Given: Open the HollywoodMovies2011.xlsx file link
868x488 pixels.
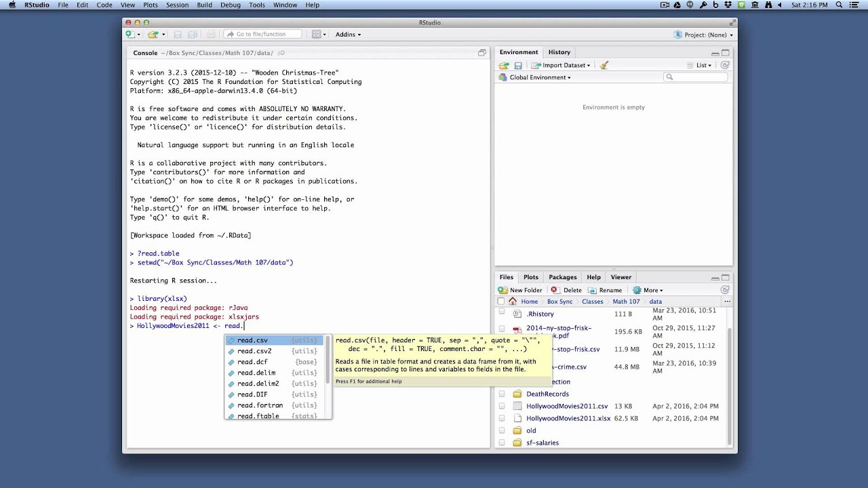Looking at the screenshot, I should [x=568, y=418].
